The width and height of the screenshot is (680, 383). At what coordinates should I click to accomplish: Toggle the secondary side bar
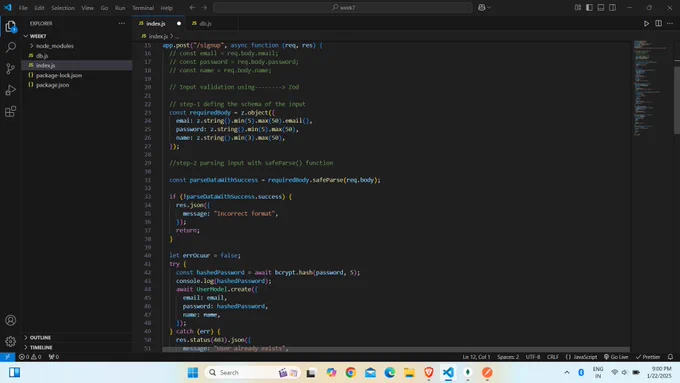(x=612, y=7)
